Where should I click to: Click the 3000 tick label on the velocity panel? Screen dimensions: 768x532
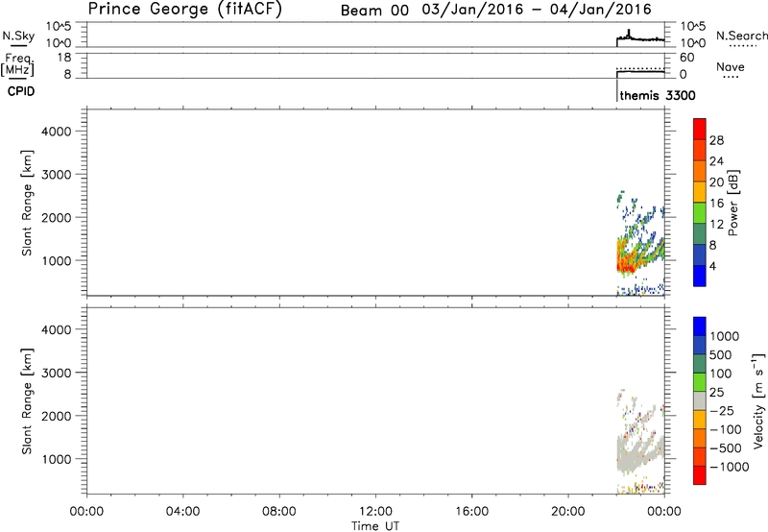(56, 373)
